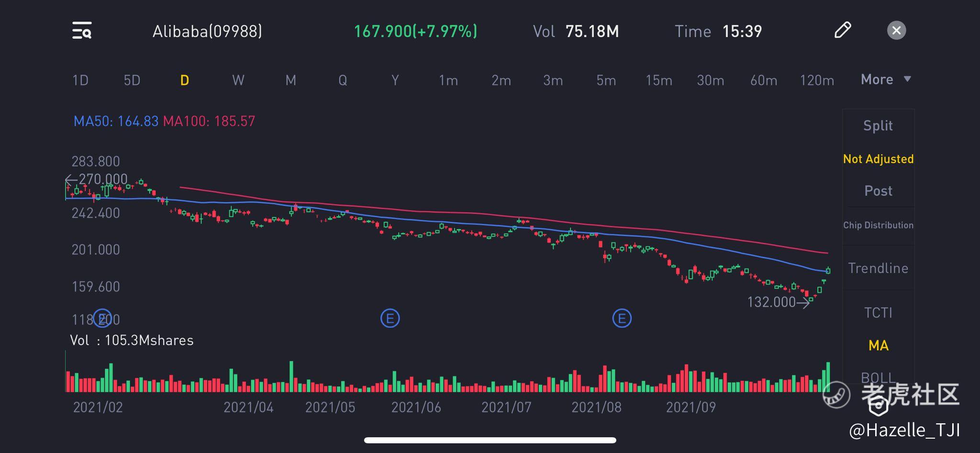The height and width of the screenshot is (453, 980).
Task: Select the yearly Y chart tab
Action: 395,80
